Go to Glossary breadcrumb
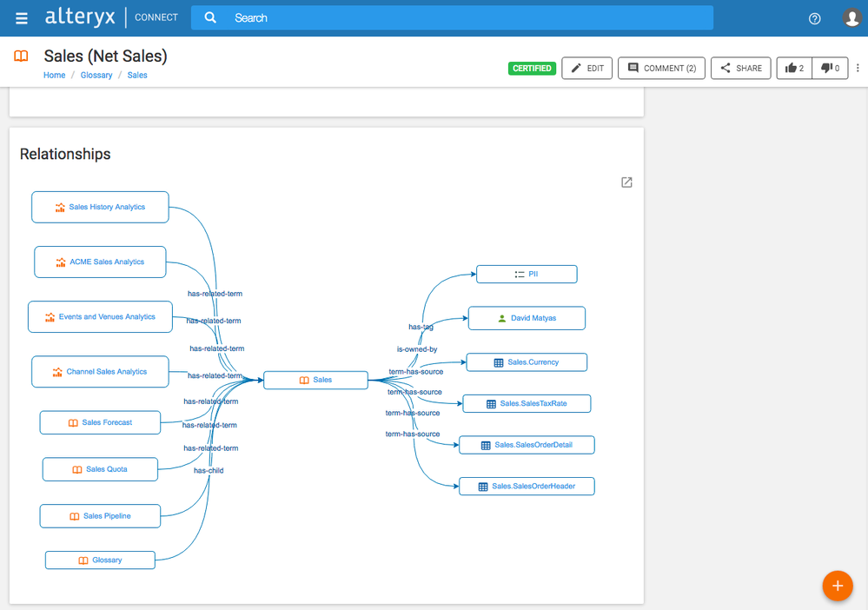This screenshot has height=610, width=868. tap(96, 76)
